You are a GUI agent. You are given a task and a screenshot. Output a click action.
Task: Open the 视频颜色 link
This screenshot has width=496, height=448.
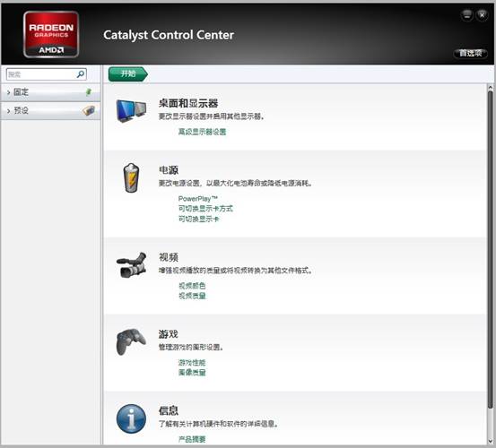(x=192, y=286)
